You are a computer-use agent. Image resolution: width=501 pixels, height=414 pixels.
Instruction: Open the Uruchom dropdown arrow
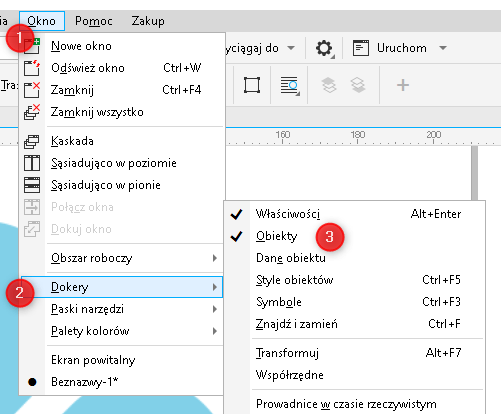[443, 48]
